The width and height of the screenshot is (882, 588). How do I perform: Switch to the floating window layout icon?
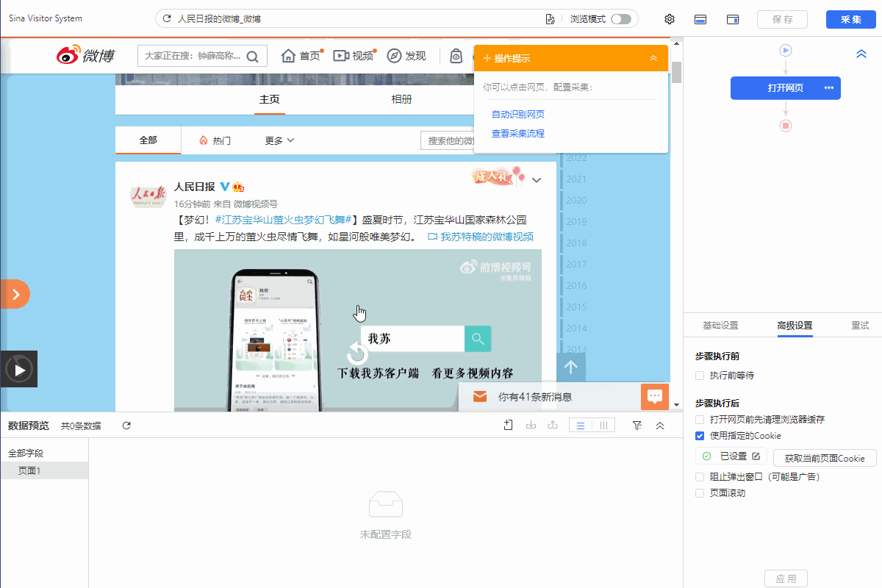tap(733, 19)
